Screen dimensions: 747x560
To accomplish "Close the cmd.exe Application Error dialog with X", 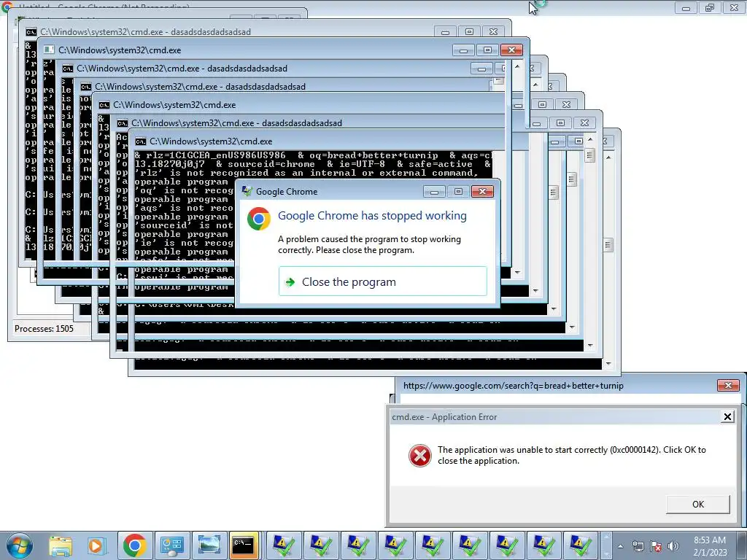I will coord(727,417).
